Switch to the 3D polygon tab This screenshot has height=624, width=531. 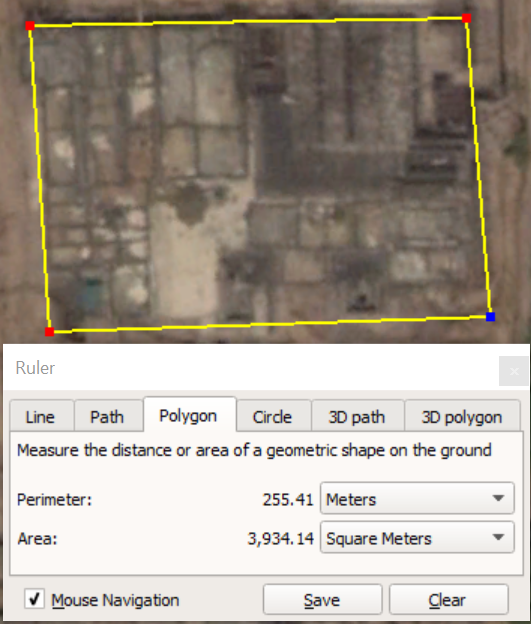tap(463, 416)
